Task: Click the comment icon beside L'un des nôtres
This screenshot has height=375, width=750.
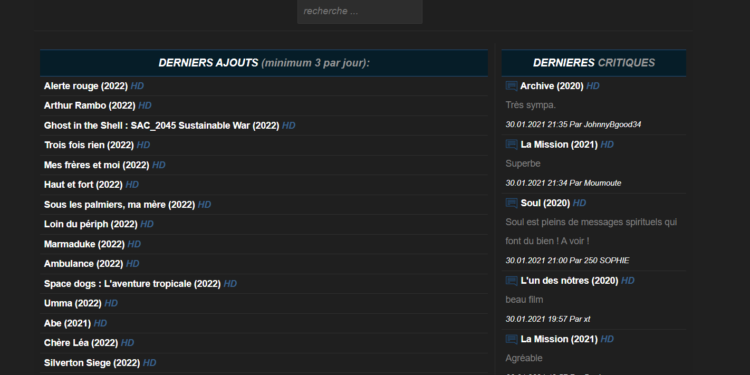Action: (x=511, y=281)
